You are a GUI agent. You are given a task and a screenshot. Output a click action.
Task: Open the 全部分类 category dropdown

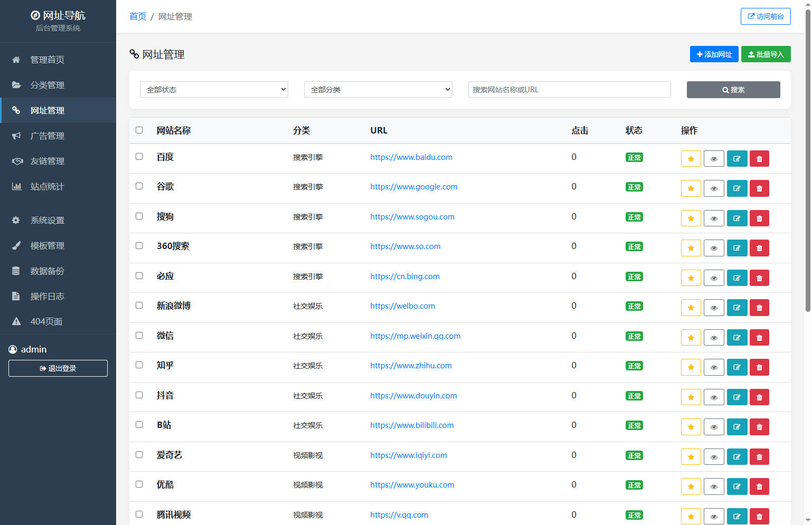tap(378, 90)
